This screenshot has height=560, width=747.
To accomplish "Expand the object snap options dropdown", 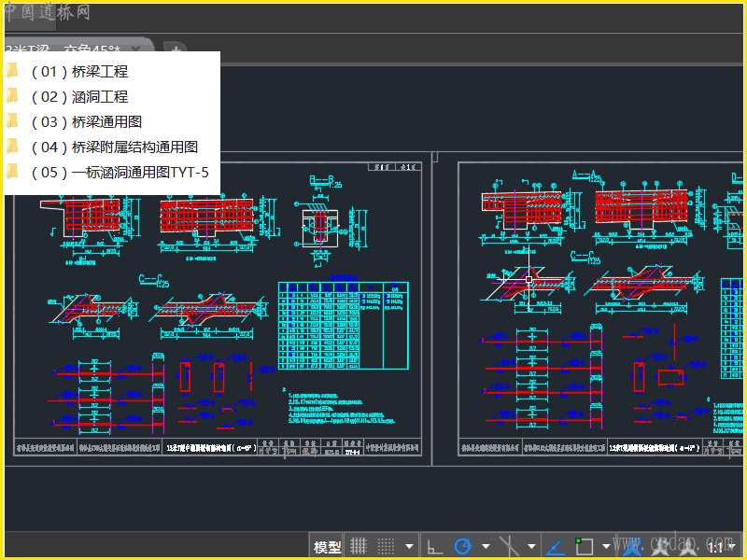I will click(x=606, y=547).
